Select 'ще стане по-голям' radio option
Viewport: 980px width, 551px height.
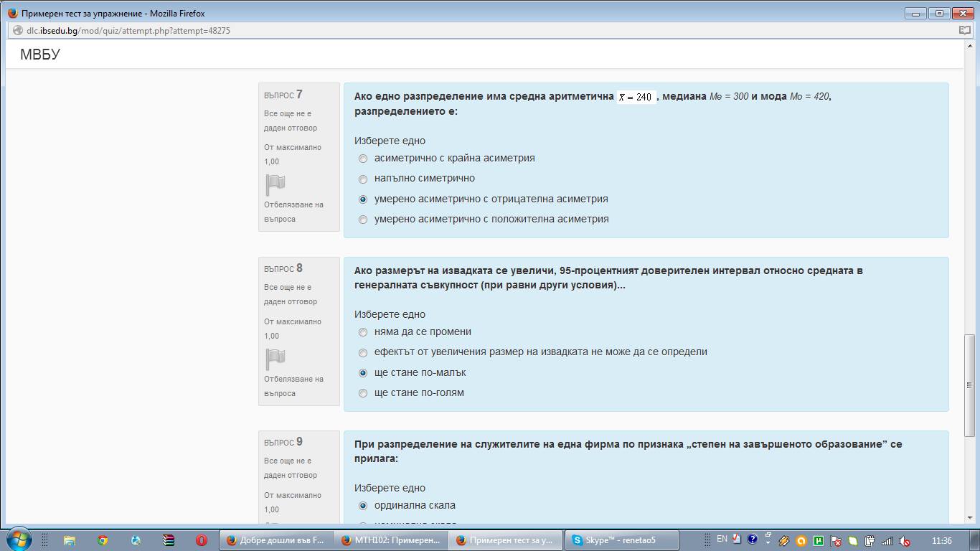click(363, 393)
